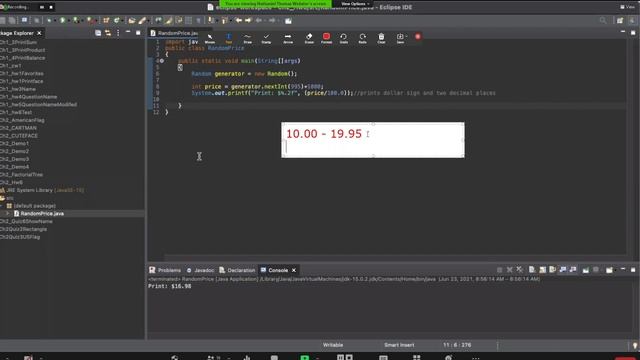This screenshot has height=360, width=640.
Task: Click the Print: $16.98 console output
Action: 169,286
